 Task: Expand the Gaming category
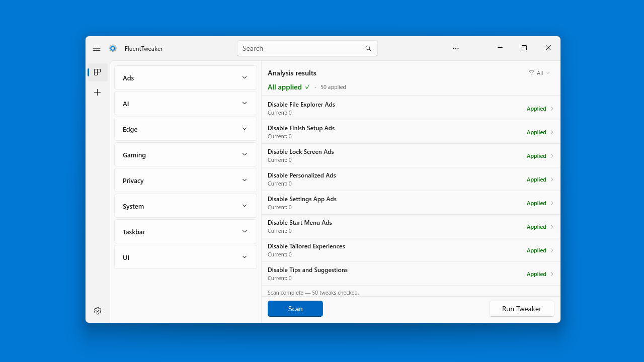[x=186, y=155]
